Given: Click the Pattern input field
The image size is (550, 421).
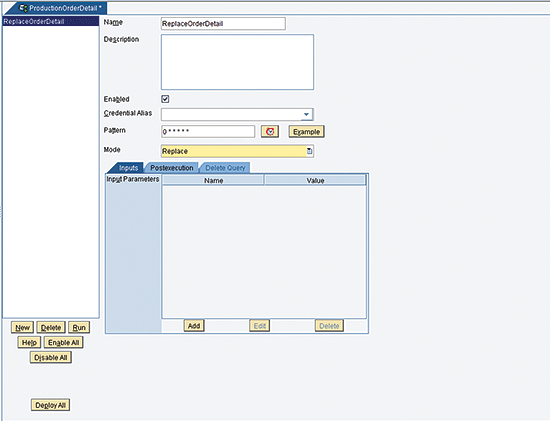Looking at the screenshot, I should pos(208,132).
